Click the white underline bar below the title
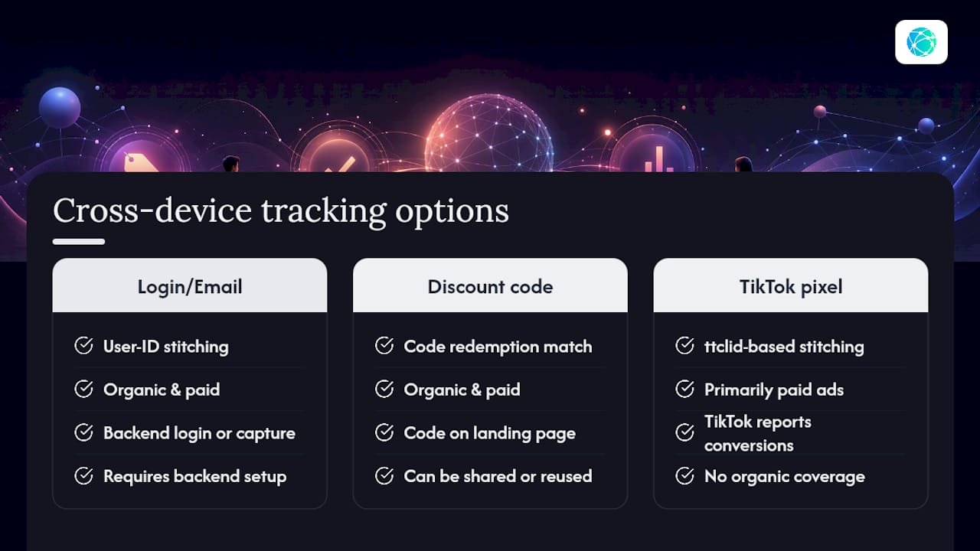 pos(79,242)
